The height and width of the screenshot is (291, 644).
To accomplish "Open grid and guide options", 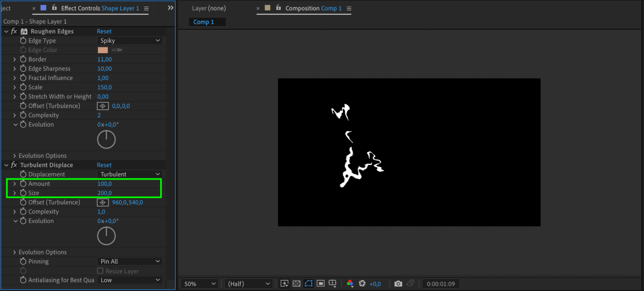I will (332, 284).
